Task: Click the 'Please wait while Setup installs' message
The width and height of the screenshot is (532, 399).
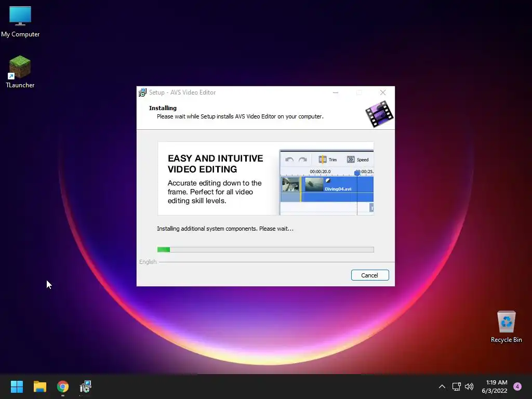Action: pos(240,116)
